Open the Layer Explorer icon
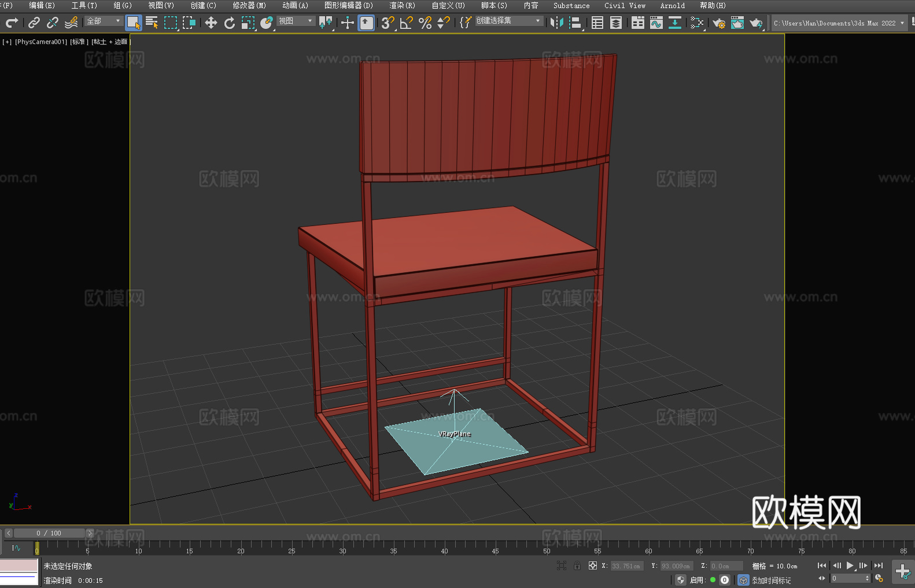Image resolution: width=915 pixels, height=588 pixels. coord(616,23)
